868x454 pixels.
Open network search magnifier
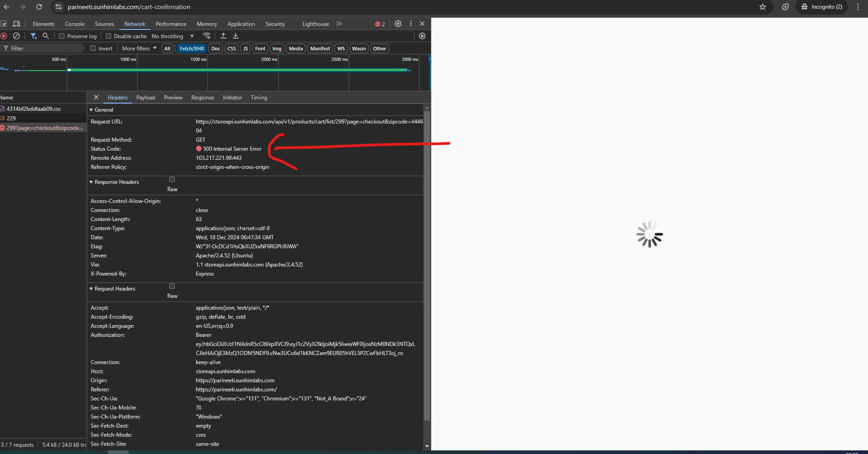[45, 36]
